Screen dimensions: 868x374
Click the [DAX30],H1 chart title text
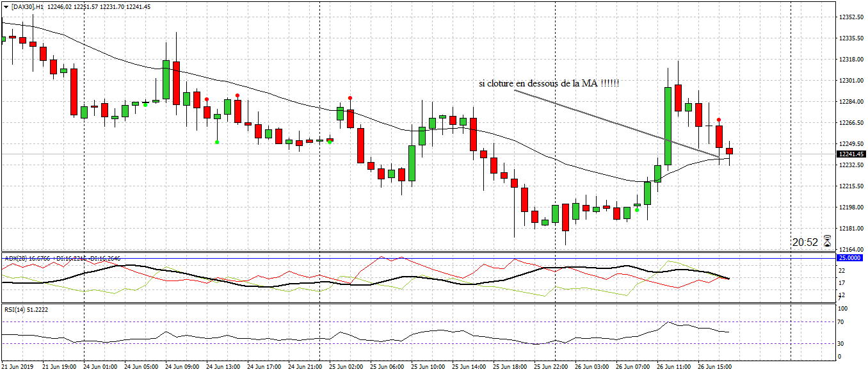coord(28,6)
